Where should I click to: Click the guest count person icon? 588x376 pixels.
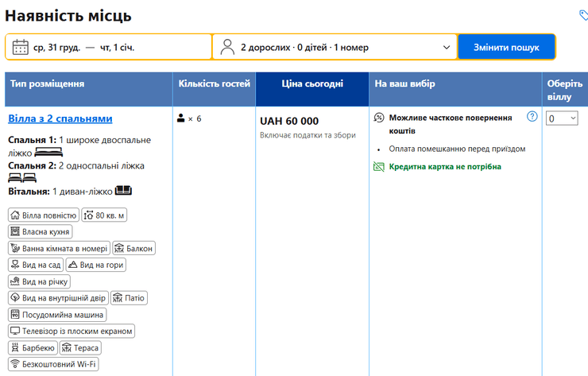click(x=181, y=118)
